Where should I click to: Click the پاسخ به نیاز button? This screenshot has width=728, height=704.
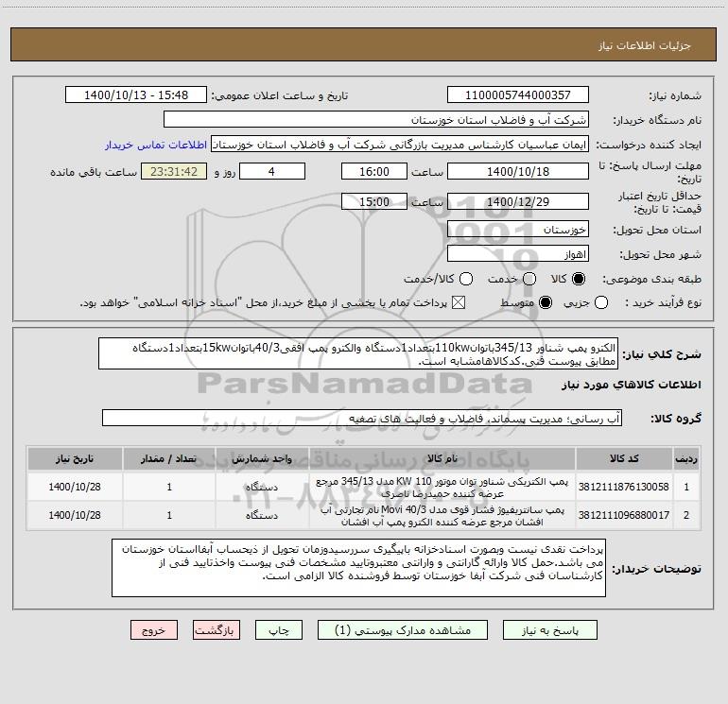pos(549,630)
